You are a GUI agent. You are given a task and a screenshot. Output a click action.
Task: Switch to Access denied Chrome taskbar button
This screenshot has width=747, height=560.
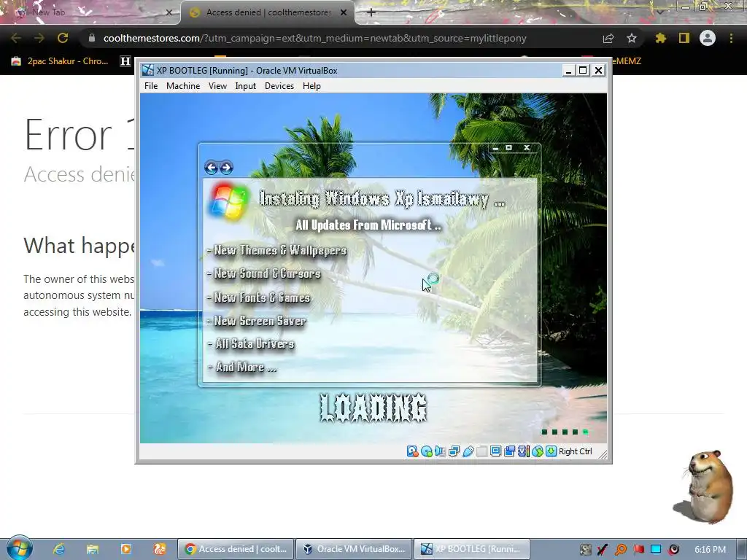point(236,549)
